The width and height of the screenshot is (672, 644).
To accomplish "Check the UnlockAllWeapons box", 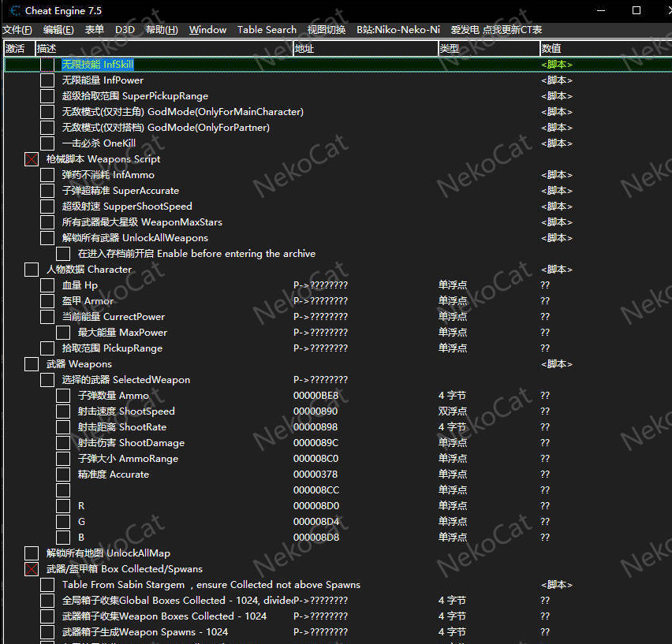I will [x=47, y=238].
